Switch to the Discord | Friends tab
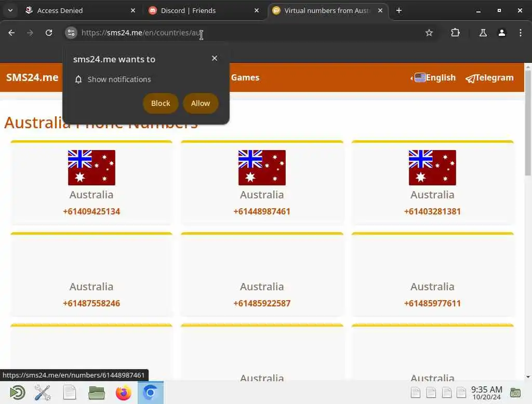Screen dimensions: 532x404 point(204,10)
